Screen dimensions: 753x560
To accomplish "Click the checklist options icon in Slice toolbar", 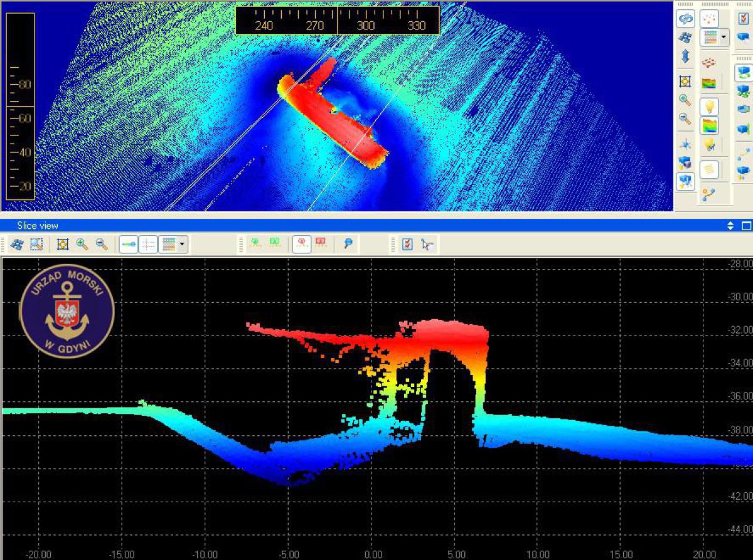I will [407, 245].
